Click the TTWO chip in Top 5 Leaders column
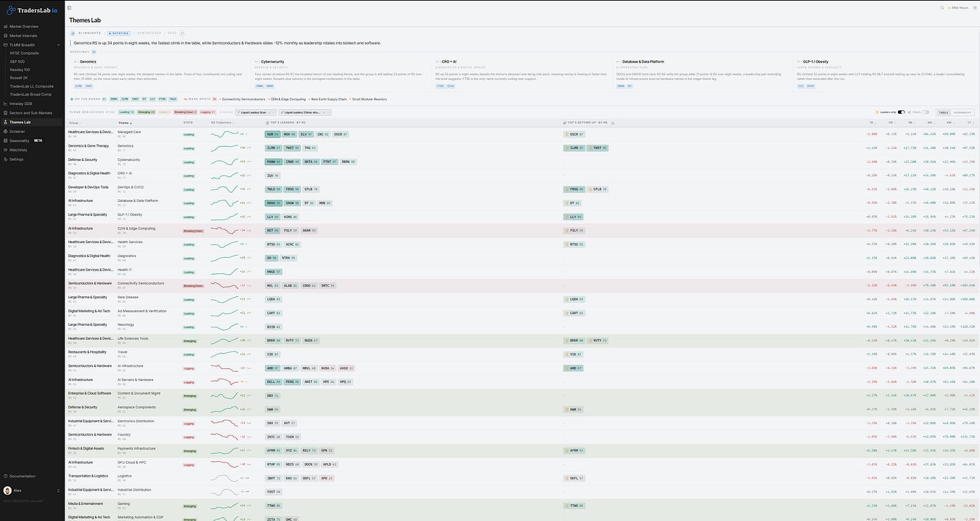 click(x=274, y=505)
